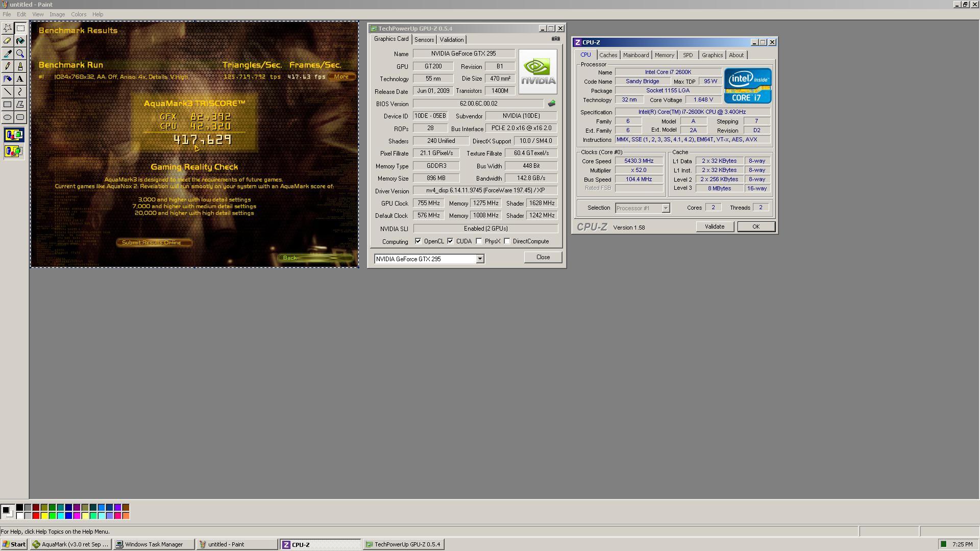This screenshot has width=980, height=551.
Task: Select the Pick Color eyedropper tool
Action: click(8, 54)
